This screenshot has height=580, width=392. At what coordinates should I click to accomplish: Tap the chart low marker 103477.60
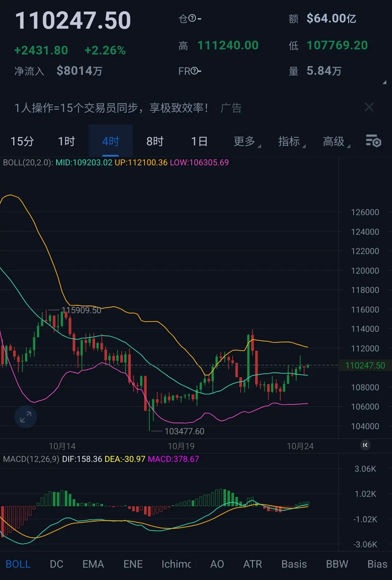tap(184, 431)
